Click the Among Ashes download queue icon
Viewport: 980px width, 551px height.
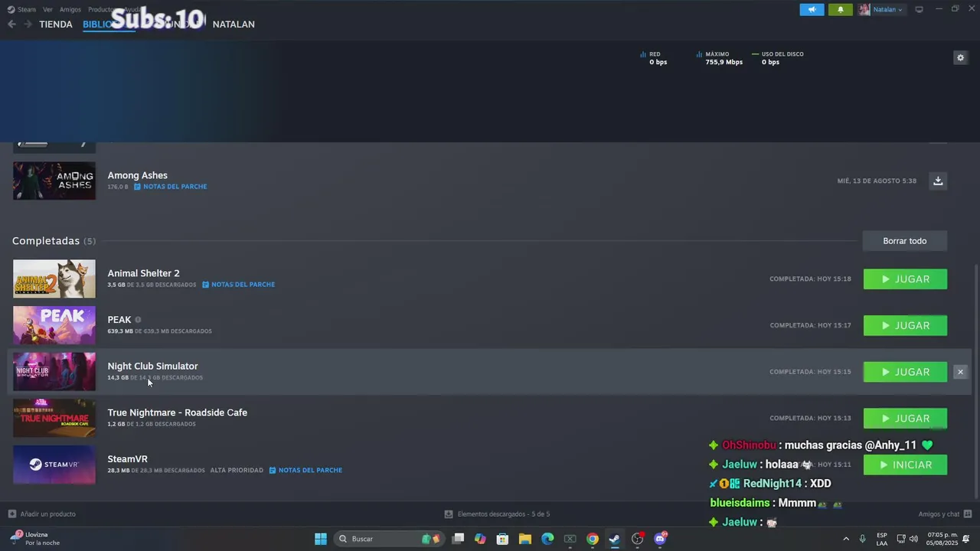point(938,181)
